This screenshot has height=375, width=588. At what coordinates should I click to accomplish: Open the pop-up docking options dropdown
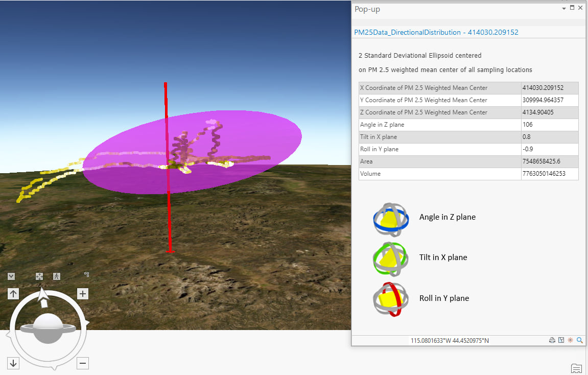click(x=564, y=8)
